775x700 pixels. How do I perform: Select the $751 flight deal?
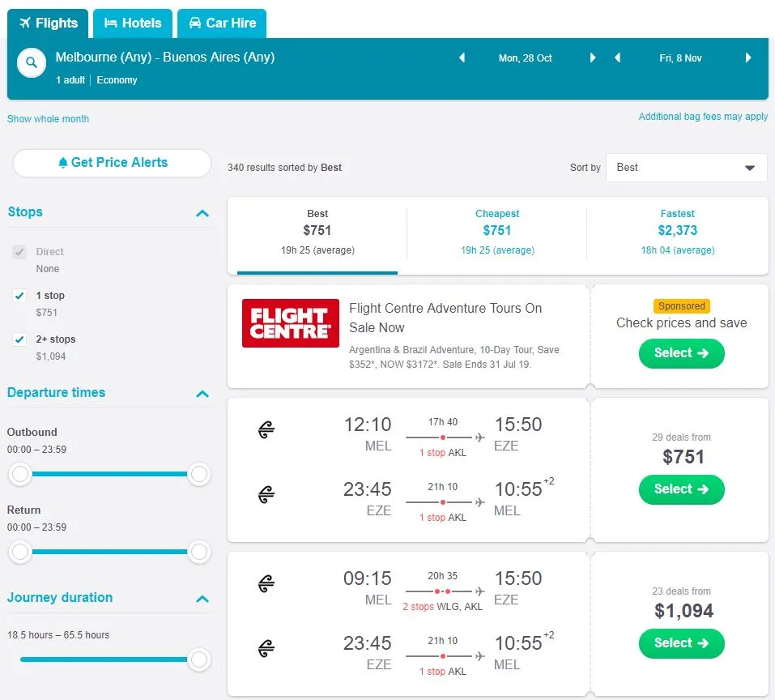point(681,489)
